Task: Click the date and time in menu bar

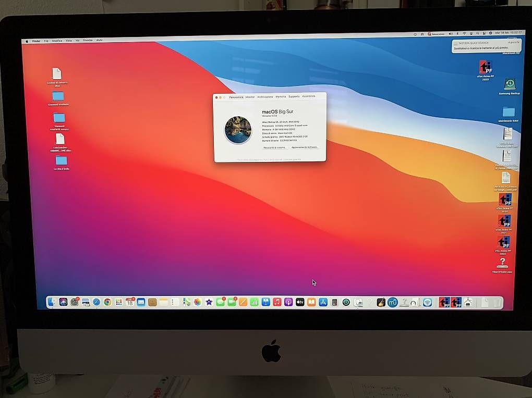Action: coord(508,32)
